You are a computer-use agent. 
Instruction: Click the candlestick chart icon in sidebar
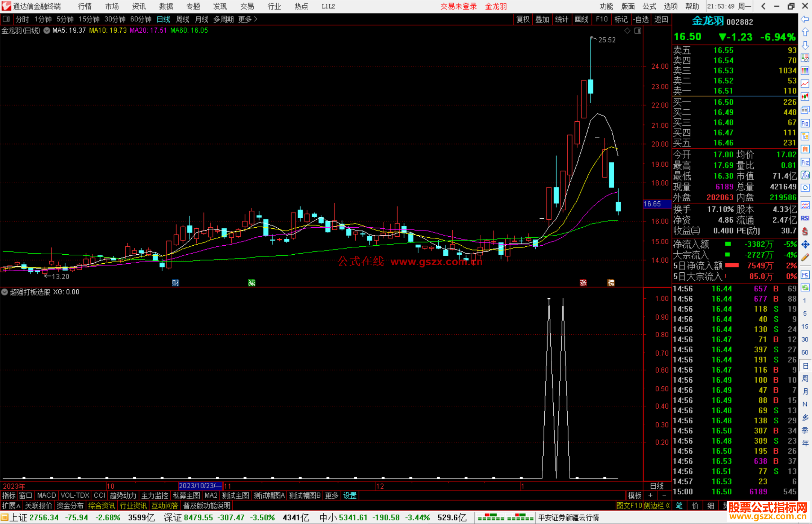tap(805, 97)
